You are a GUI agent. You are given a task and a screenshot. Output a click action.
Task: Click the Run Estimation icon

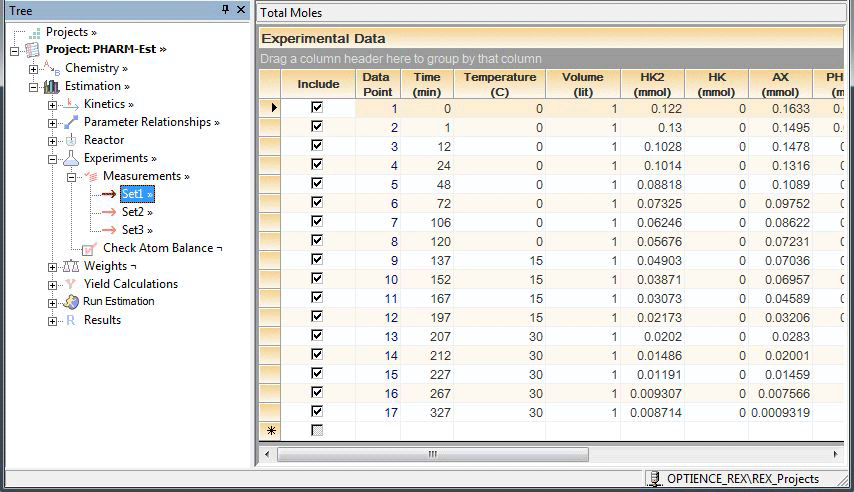point(71,301)
